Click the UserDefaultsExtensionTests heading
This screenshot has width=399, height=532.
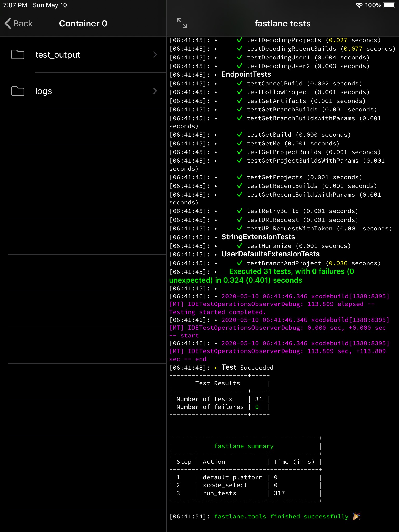270,254
